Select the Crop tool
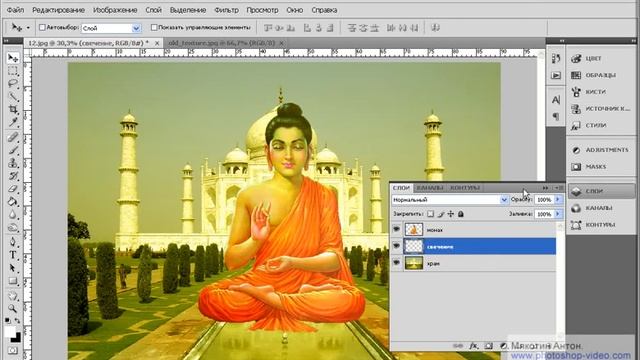This screenshot has width=640, height=360. tap(13, 109)
